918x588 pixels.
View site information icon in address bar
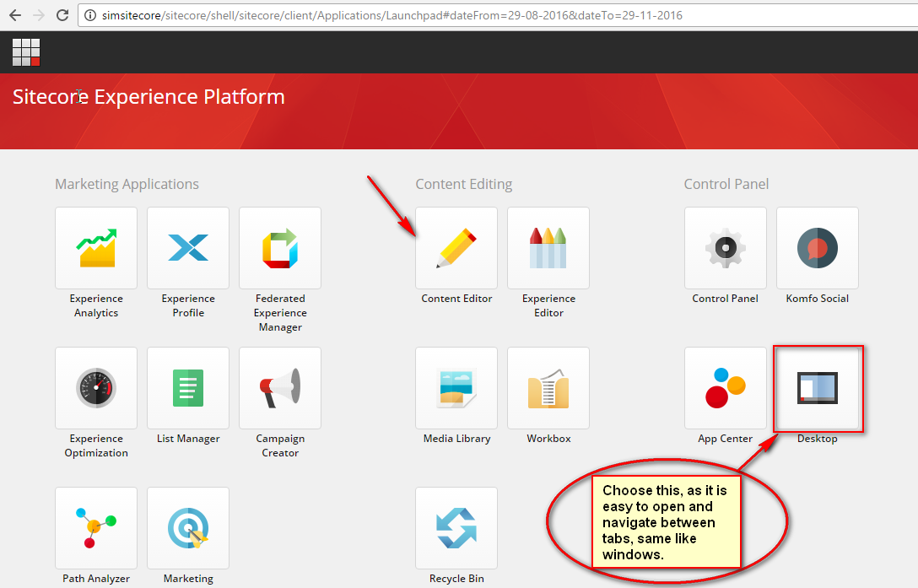90,15
